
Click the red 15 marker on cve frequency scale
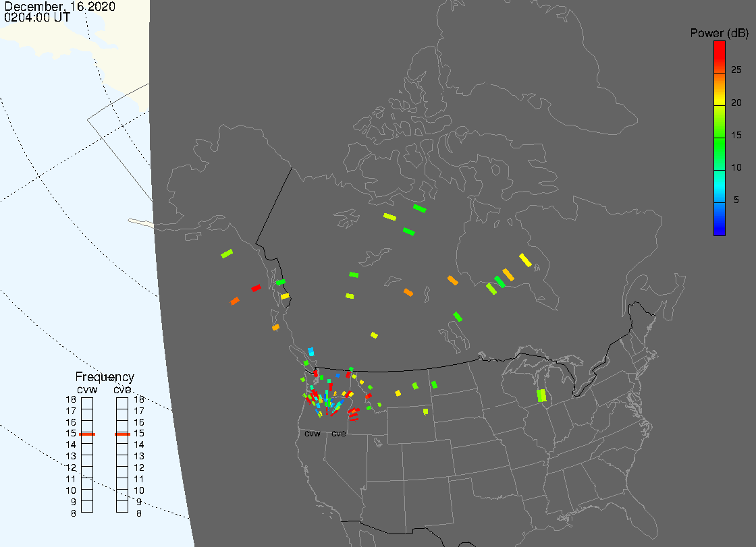[122, 434]
